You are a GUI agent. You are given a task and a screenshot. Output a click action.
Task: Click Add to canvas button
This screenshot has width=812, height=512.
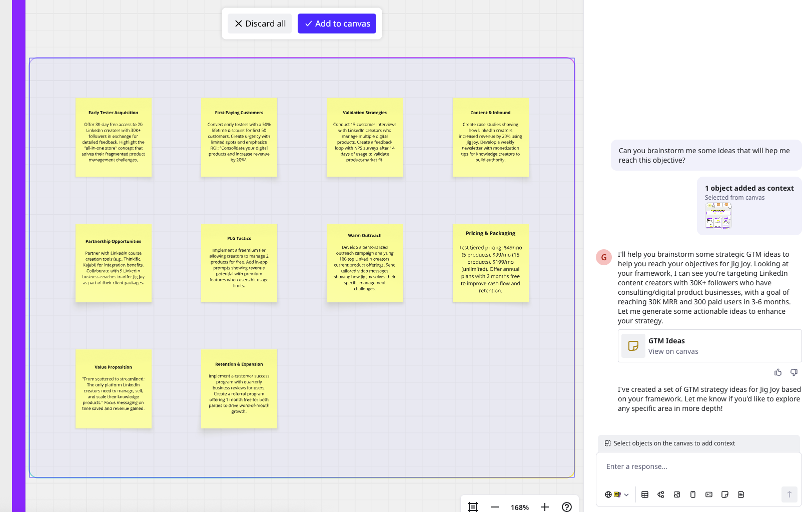point(337,24)
